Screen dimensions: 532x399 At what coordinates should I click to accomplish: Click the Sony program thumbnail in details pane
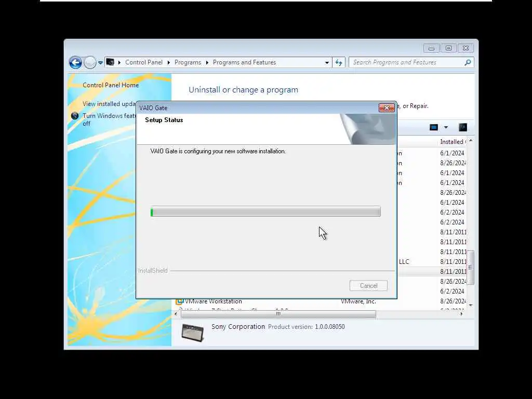pos(192,332)
